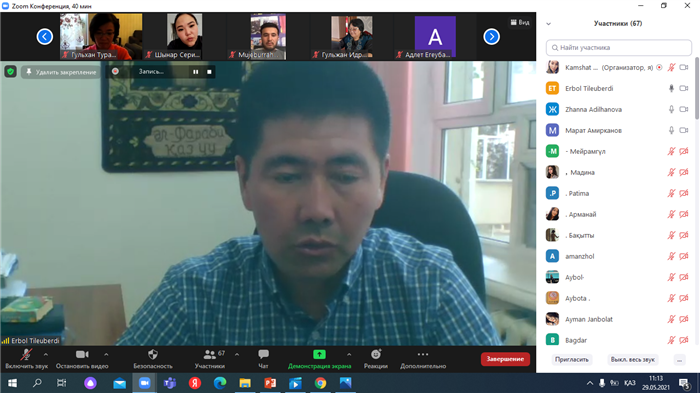Go to previous video thumbnails page
Viewport: 700px width, 393px height.
click(45, 37)
